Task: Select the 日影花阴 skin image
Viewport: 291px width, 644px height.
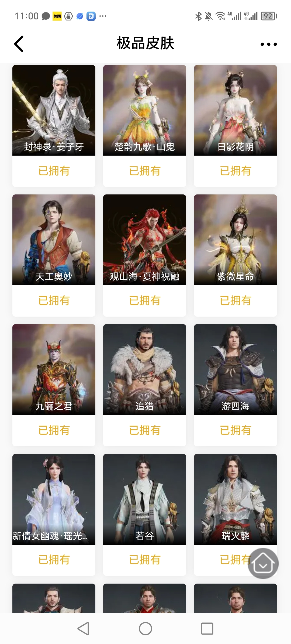Action: pyautogui.click(x=235, y=110)
